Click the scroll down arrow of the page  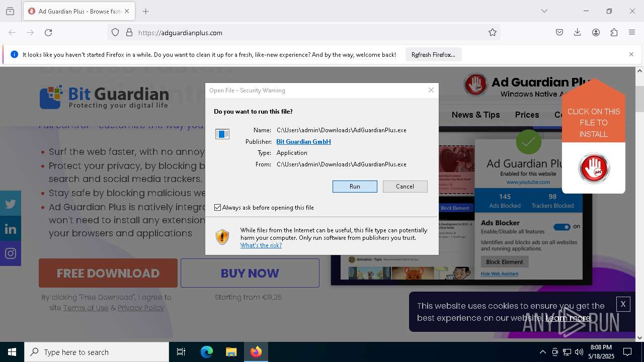[x=639, y=338]
